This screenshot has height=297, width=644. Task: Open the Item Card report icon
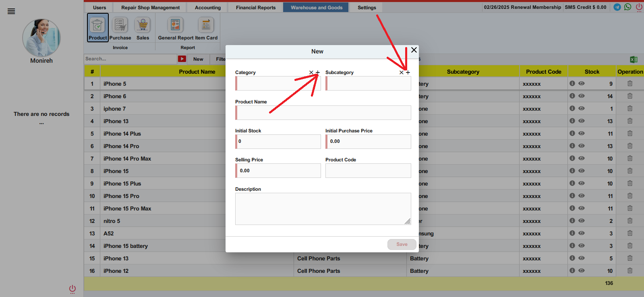tap(206, 27)
